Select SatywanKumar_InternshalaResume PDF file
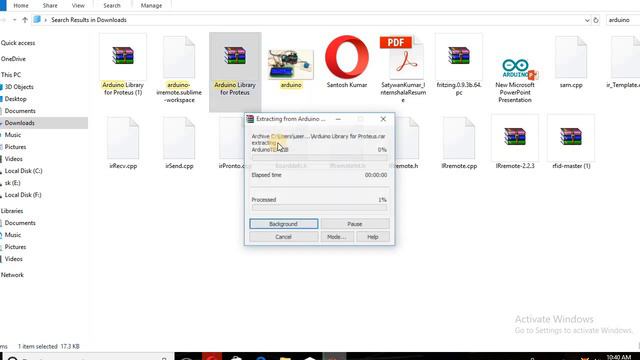640x360 pixels. pos(403,69)
